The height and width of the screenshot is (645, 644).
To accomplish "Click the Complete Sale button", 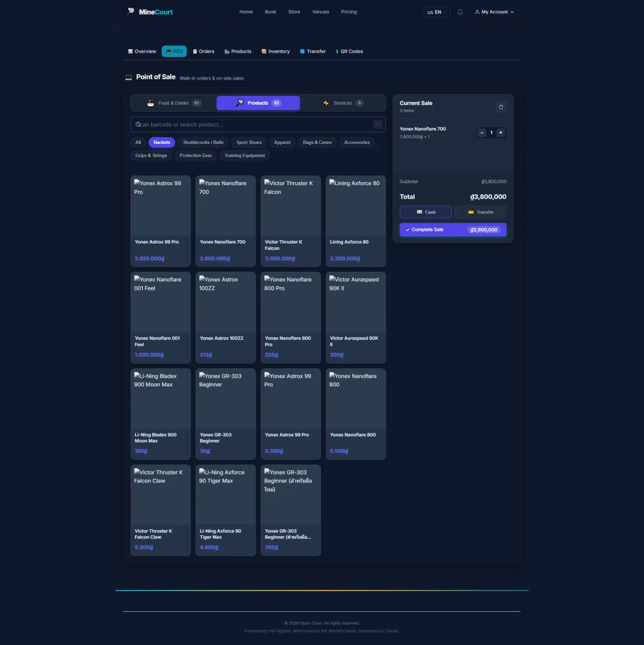I will click(x=453, y=230).
